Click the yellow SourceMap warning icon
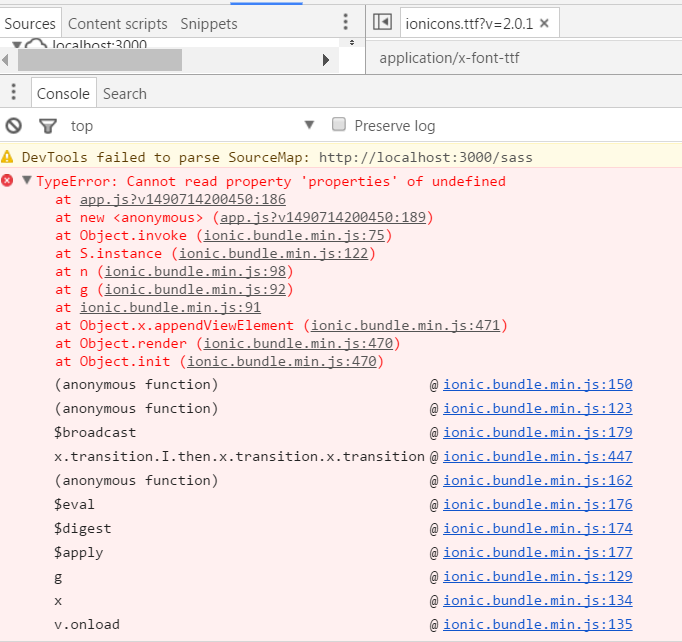682x642 pixels. 7,156
